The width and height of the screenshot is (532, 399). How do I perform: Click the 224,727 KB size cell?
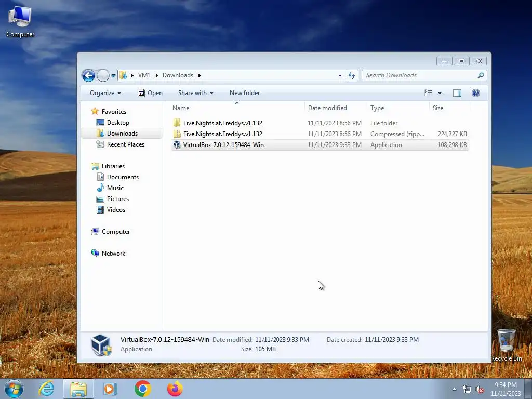point(452,134)
